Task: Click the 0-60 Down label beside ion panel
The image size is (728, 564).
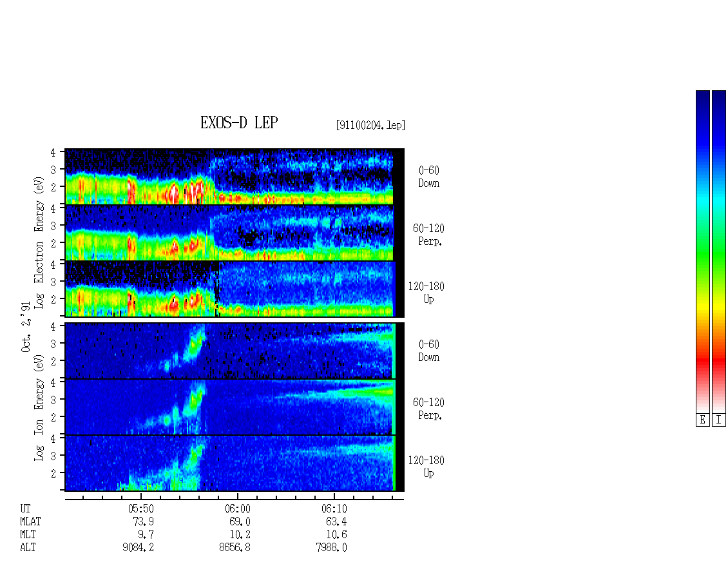Action: (x=429, y=351)
